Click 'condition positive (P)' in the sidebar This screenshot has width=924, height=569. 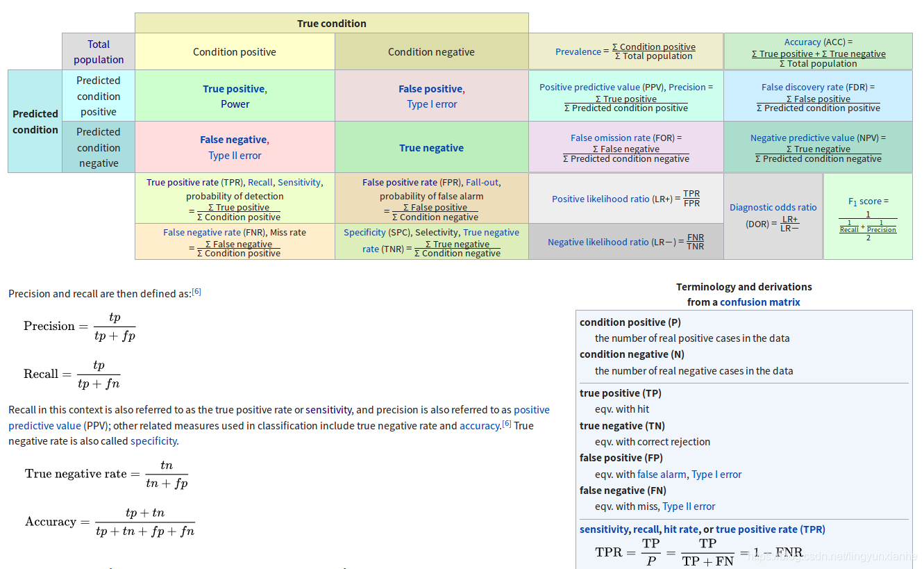tap(630, 322)
